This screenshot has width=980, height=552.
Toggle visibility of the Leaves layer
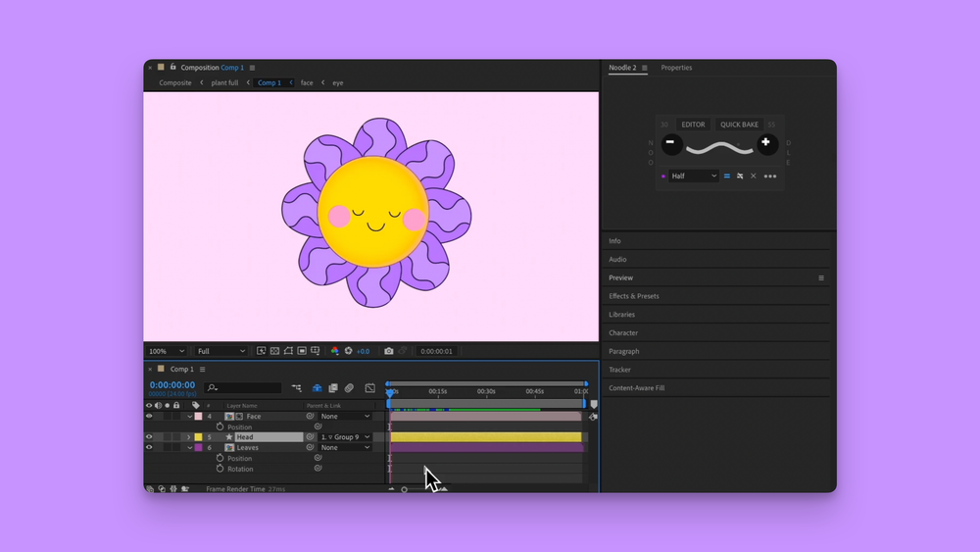[150, 447]
